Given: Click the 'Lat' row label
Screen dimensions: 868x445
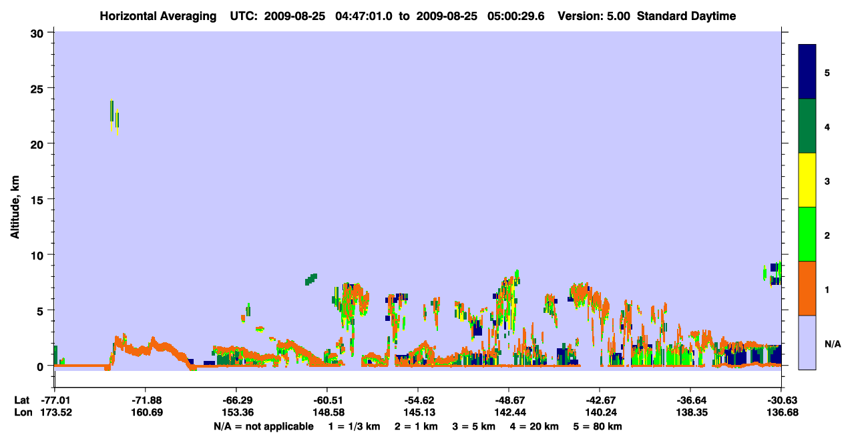Looking at the screenshot, I should pyautogui.click(x=21, y=400).
